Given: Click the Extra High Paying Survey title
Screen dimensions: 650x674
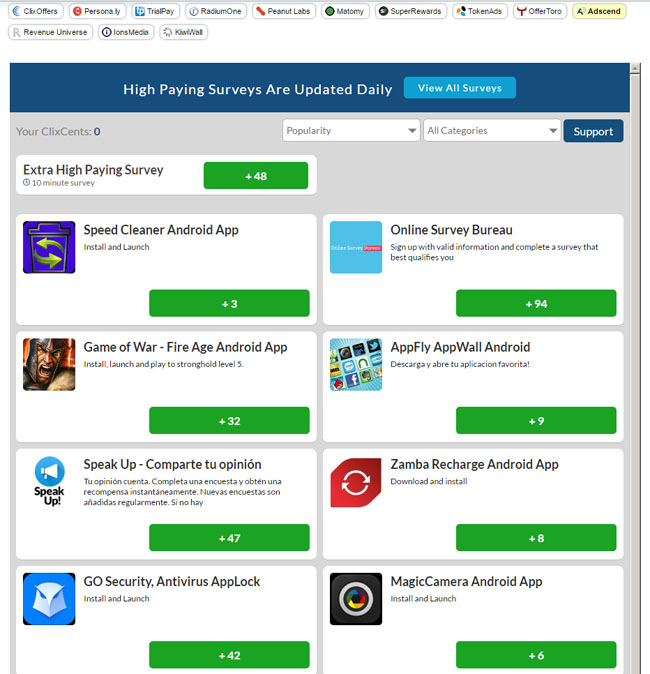Looking at the screenshot, I should 93,170.
